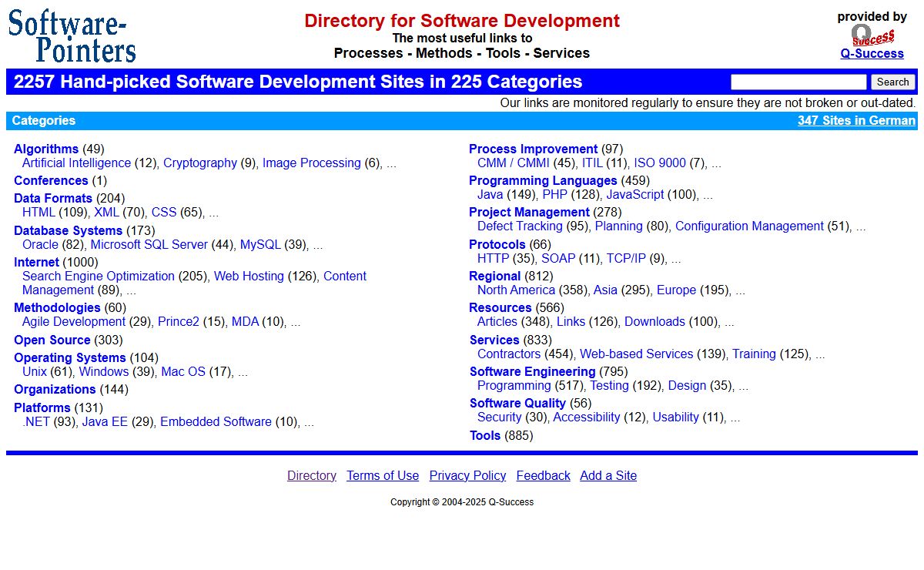
Task: Open the Defect Tracking subcategory
Action: click(x=520, y=226)
